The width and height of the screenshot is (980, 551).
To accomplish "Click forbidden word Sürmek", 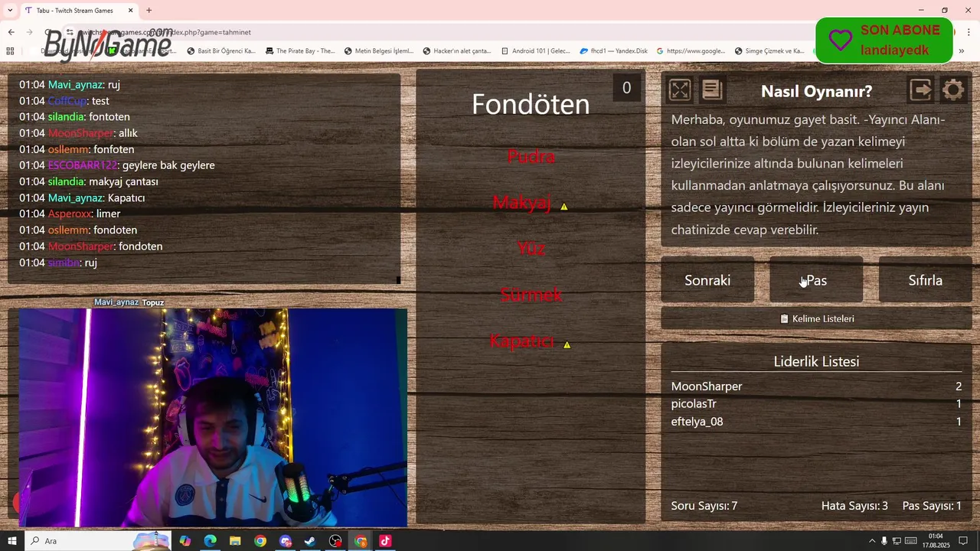I will coord(531,295).
